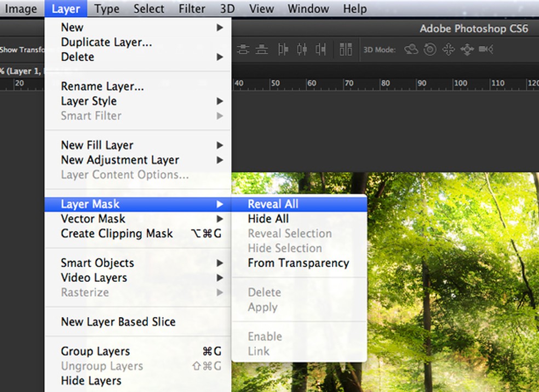Click the forest image canvas
This screenshot has width=539, height=392.
pos(449,274)
